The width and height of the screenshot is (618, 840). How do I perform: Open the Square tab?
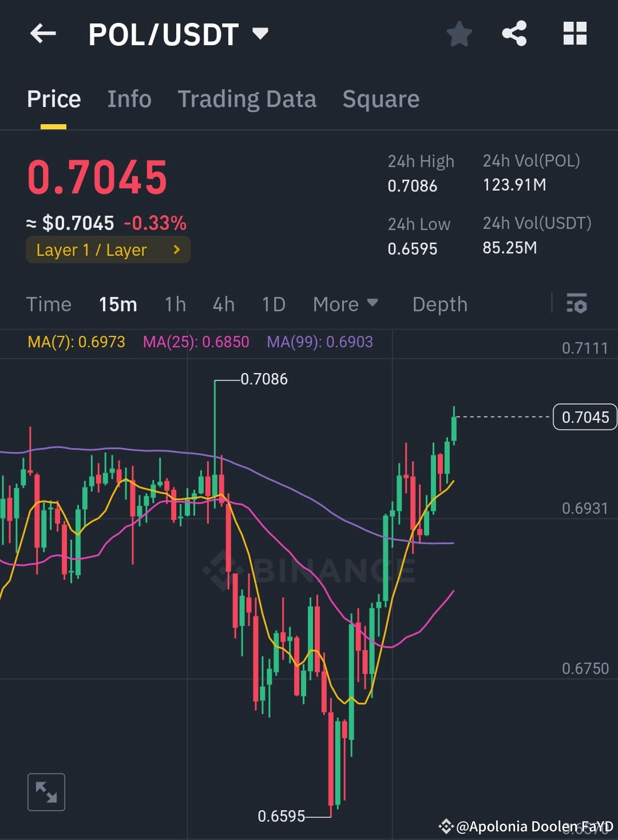coord(381,98)
